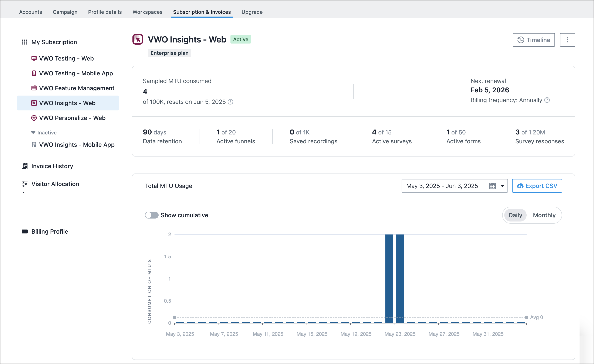Image resolution: width=594 pixels, height=364 pixels.
Task: Click the first tall bar in MTU chart
Action: pyautogui.click(x=389, y=279)
